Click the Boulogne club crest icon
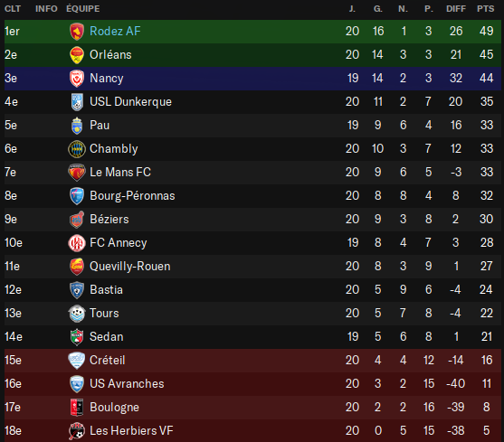The width and height of the screenshot is (504, 442). click(x=77, y=408)
